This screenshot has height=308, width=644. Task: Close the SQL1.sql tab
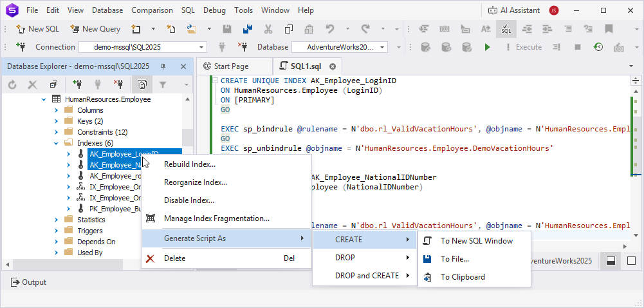(x=333, y=66)
